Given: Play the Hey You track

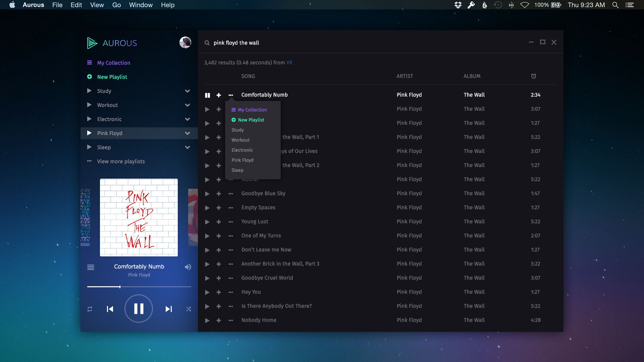Looking at the screenshot, I should point(207,292).
